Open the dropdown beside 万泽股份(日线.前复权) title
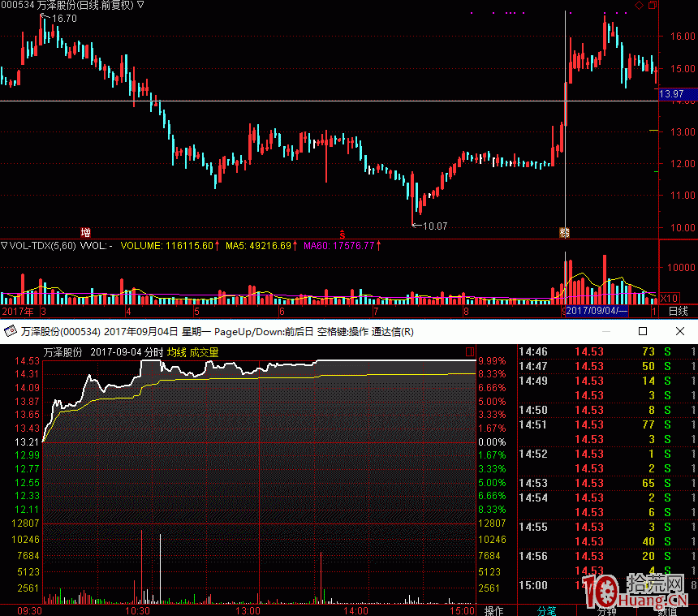 (x=140, y=5)
